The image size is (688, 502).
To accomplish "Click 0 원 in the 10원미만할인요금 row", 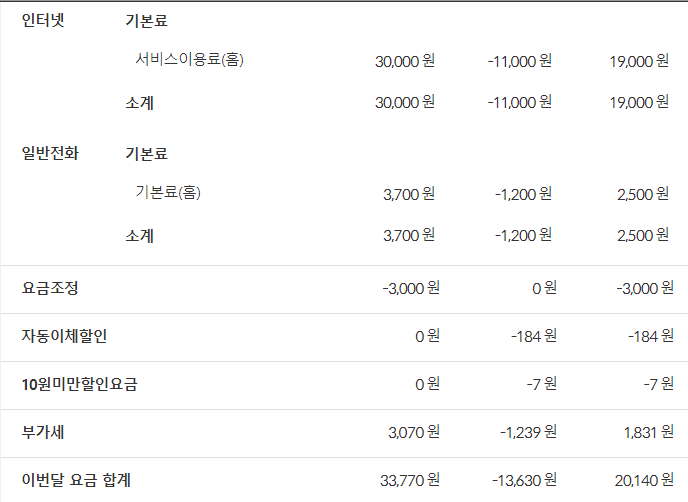I will pyautogui.click(x=427, y=384).
